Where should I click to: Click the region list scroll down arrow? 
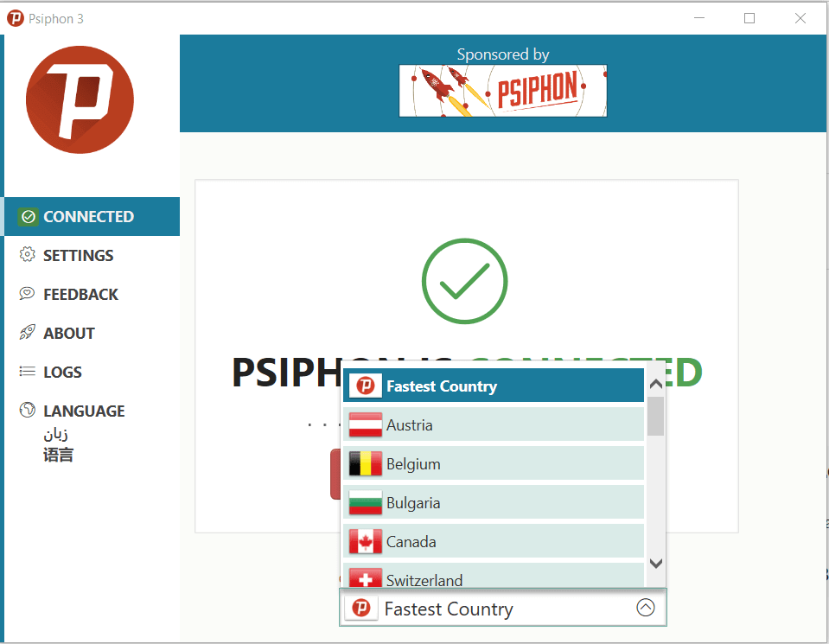[655, 564]
